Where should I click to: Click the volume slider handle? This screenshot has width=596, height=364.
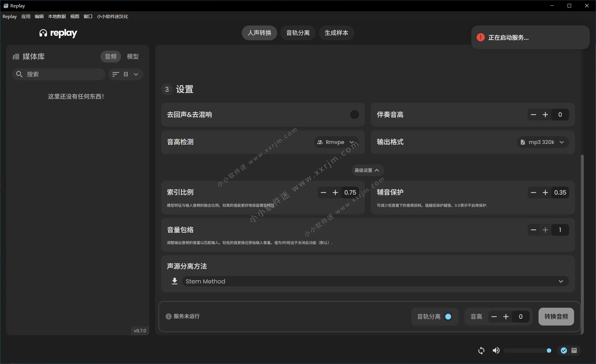click(549, 351)
